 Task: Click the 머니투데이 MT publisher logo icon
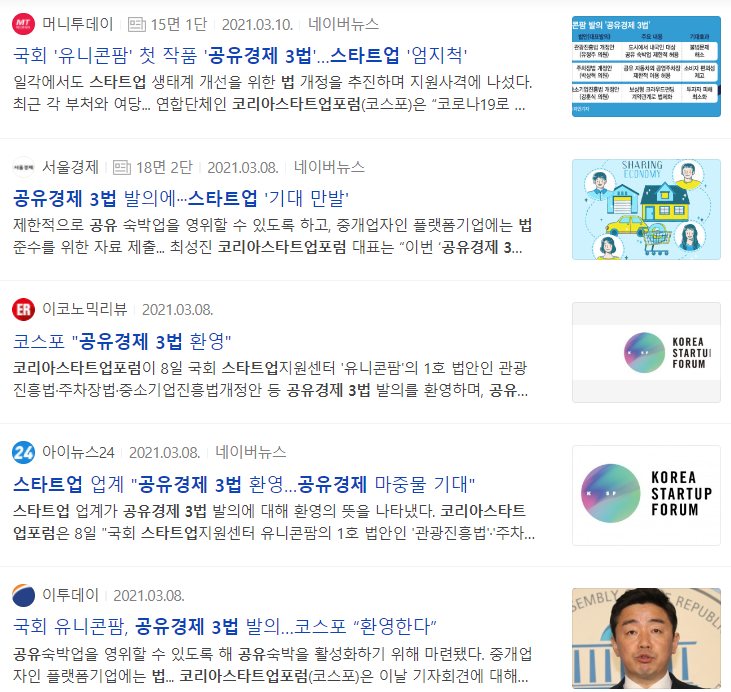[x=23, y=24]
